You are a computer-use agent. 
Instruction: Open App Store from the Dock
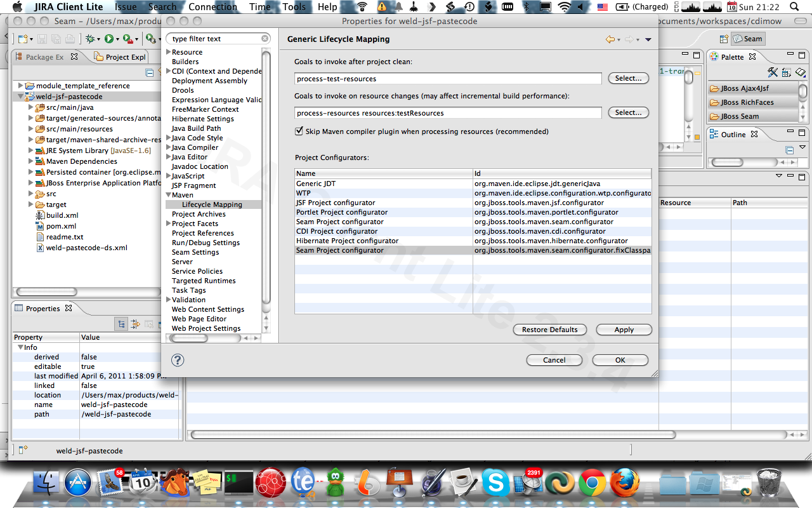(78, 483)
